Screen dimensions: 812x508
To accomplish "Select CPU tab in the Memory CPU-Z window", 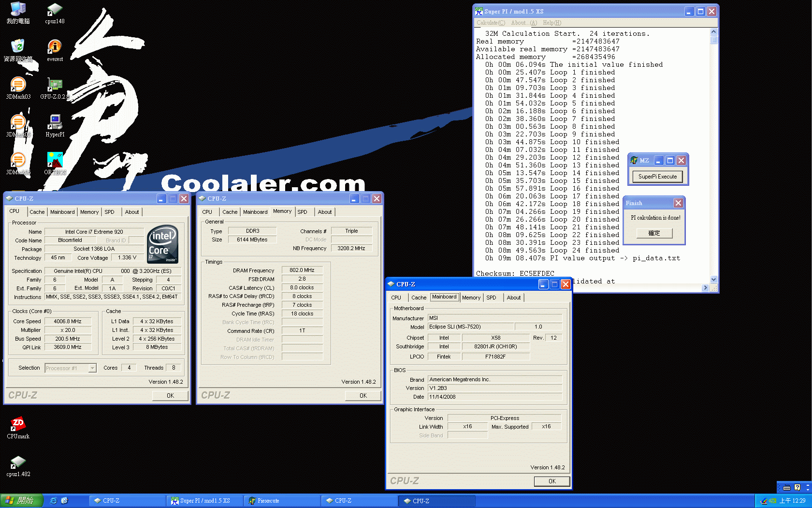I will [207, 212].
